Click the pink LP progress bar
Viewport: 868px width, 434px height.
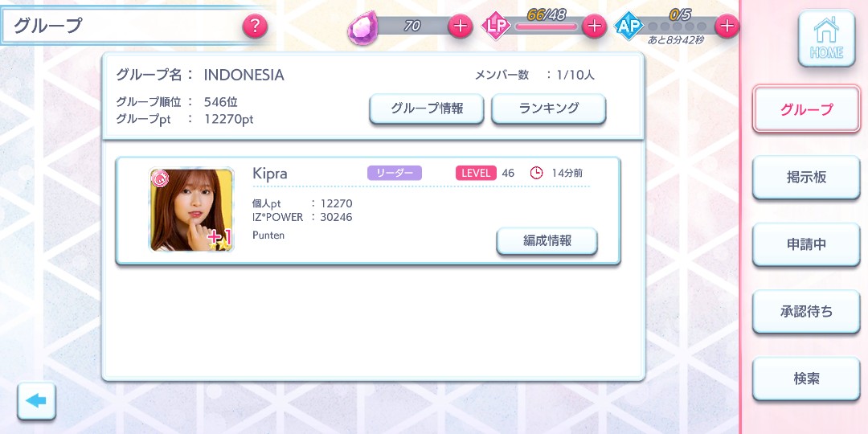click(546, 26)
